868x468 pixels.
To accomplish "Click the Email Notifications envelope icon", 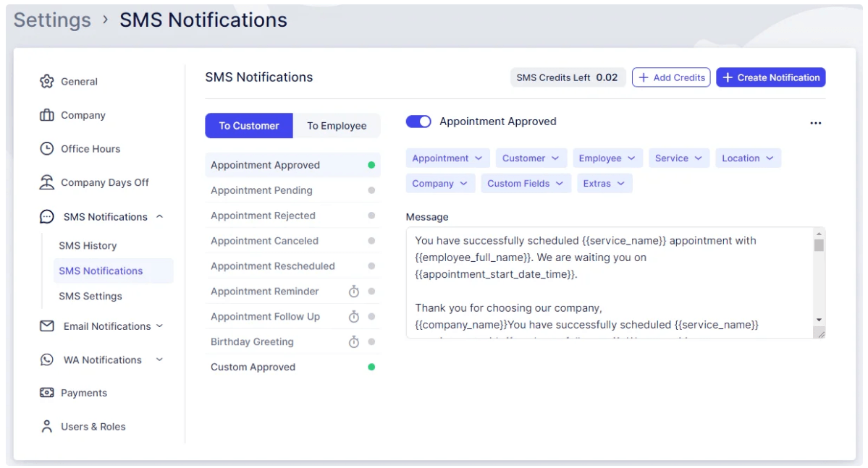I will coord(46,326).
